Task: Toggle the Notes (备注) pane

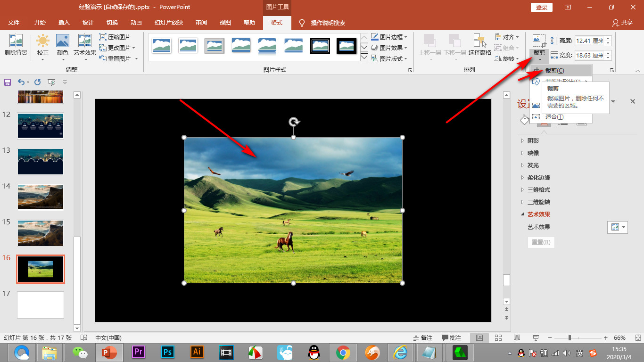Action: (x=423, y=338)
